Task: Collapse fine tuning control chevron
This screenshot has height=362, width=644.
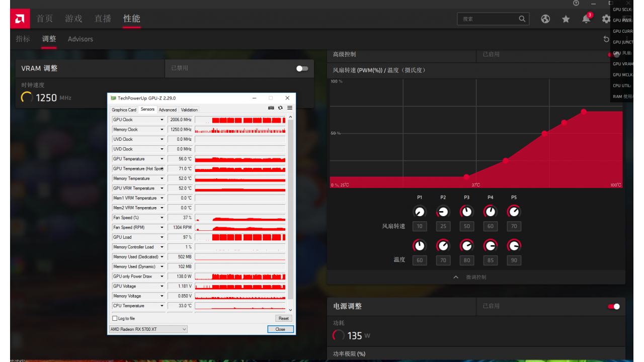Action: pos(456,277)
